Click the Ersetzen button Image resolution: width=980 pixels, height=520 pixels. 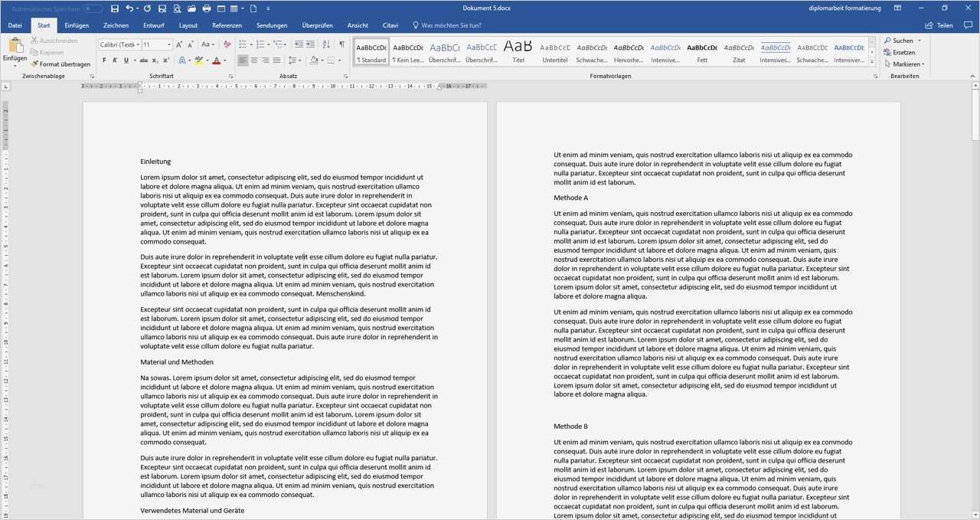coord(899,52)
